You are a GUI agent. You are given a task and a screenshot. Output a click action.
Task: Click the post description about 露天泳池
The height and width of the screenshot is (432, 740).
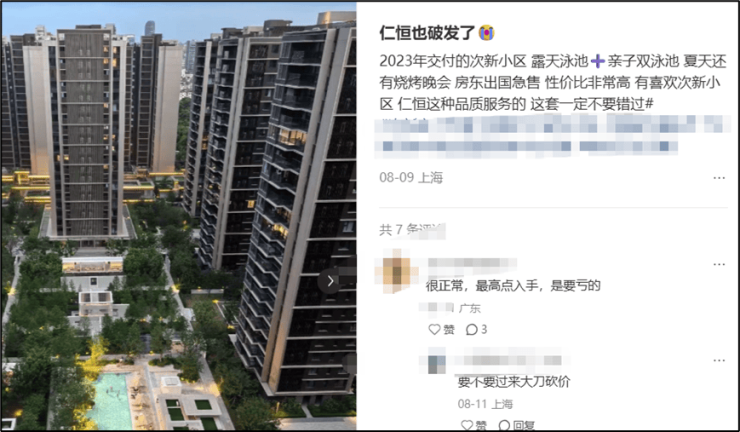[553, 83]
